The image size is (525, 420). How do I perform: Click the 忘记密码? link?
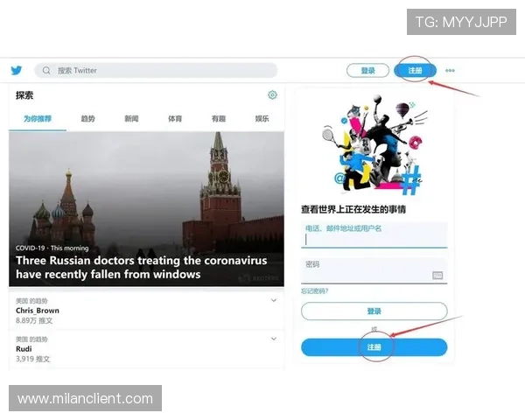pos(314,291)
